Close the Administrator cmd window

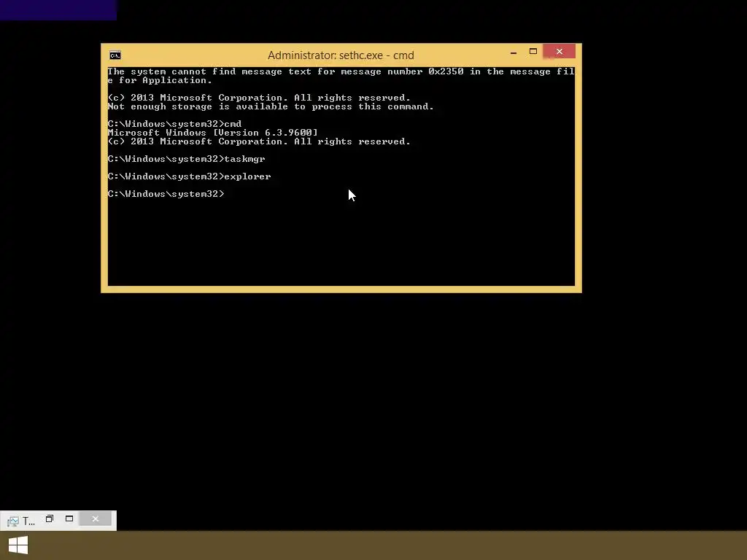[x=560, y=52]
